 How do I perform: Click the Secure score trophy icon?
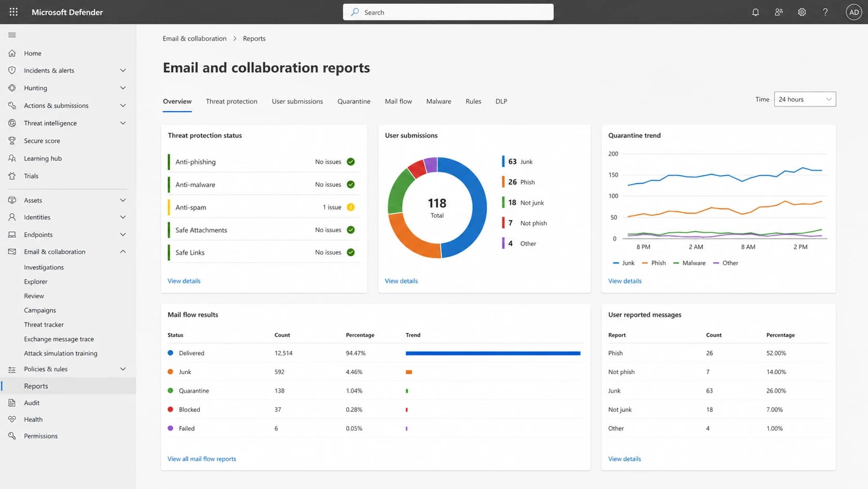(12, 140)
